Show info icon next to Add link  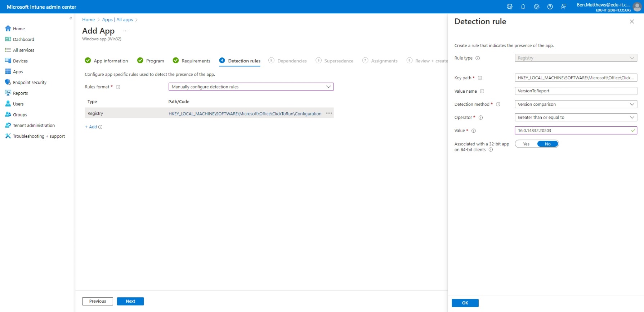coord(100,127)
